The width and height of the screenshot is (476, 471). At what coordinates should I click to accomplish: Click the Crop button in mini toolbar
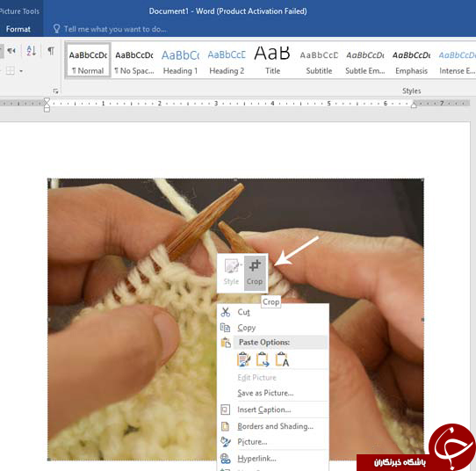(x=255, y=272)
